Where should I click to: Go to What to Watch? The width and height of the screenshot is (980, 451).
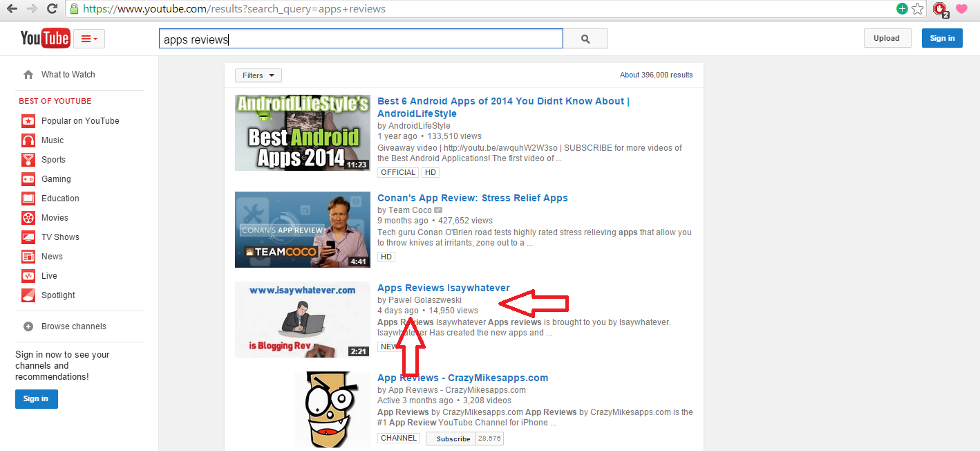68,75
